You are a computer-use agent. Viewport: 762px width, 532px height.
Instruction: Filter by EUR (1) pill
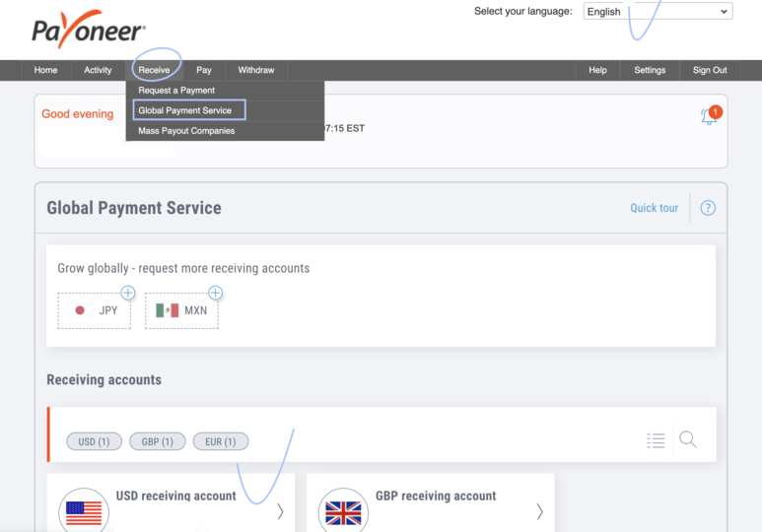pyautogui.click(x=221, y=441)
